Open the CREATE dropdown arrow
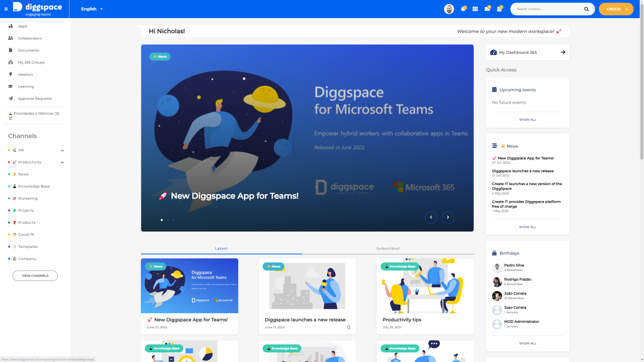 click(626, 9)
